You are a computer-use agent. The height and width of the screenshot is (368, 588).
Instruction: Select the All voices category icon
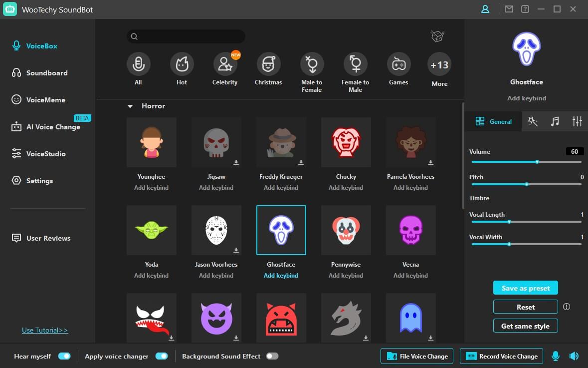click(x=138, y=64)
